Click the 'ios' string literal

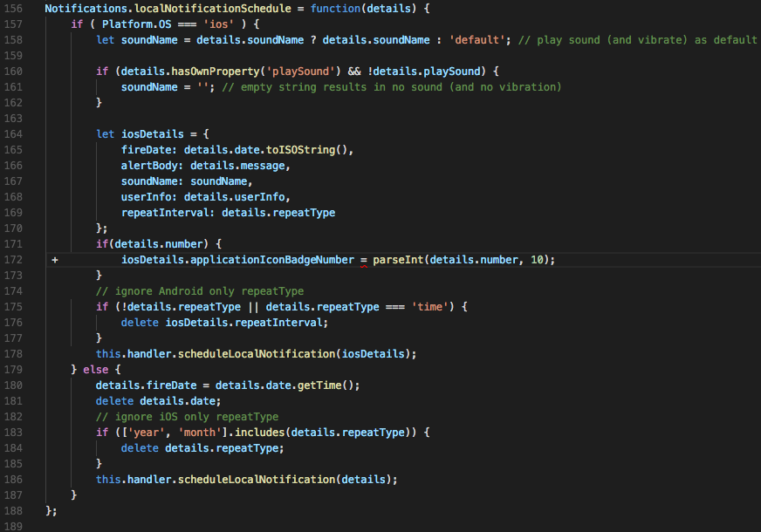(x=218, y=24)
